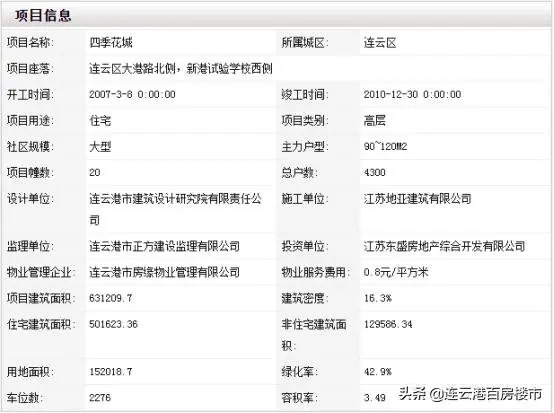Click the 项目名称 label

30,42
